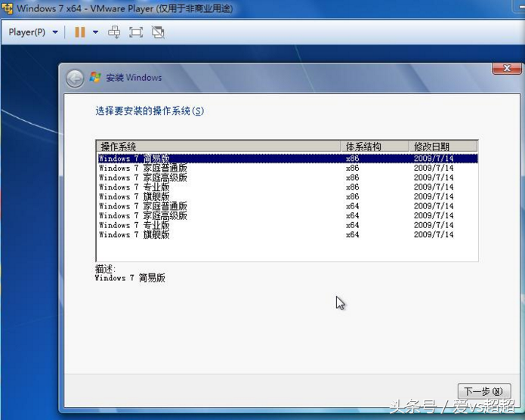The width and height of the screenshot is (525, 420).
Task: Expand the Player menu dropdown arrow
Action: pos(55,32)
